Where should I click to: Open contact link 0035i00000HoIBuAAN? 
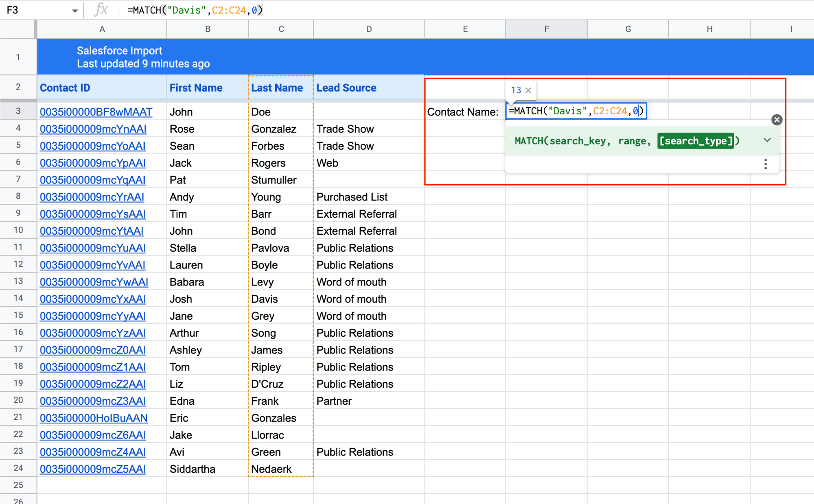pos(94,418)
